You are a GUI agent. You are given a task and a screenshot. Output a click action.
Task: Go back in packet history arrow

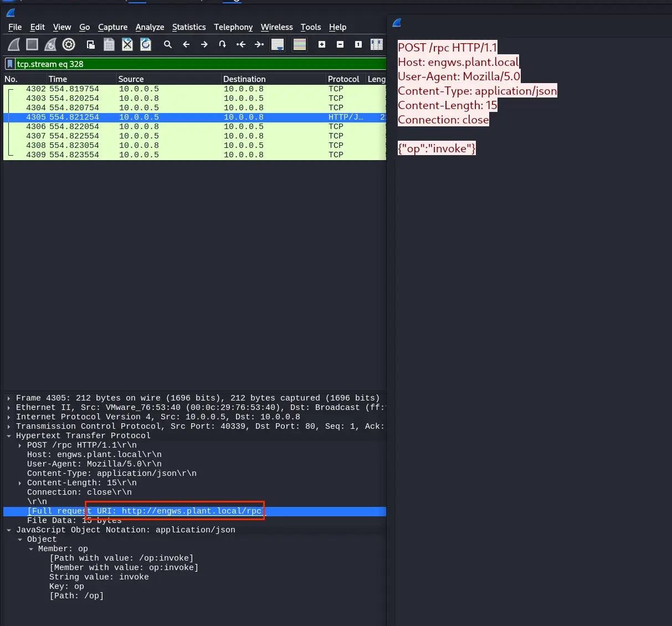pos(186,44)
